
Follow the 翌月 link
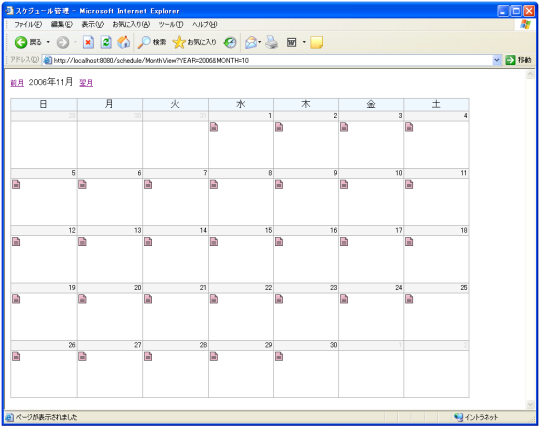pos(86,83)
